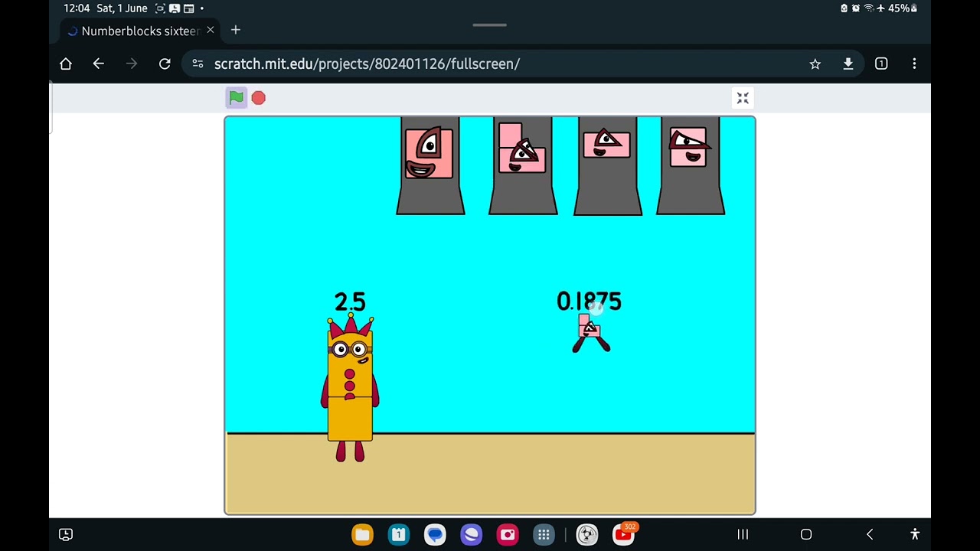
Task: Open the status bar clock showing 12:04
Action: tap(77, 8)
